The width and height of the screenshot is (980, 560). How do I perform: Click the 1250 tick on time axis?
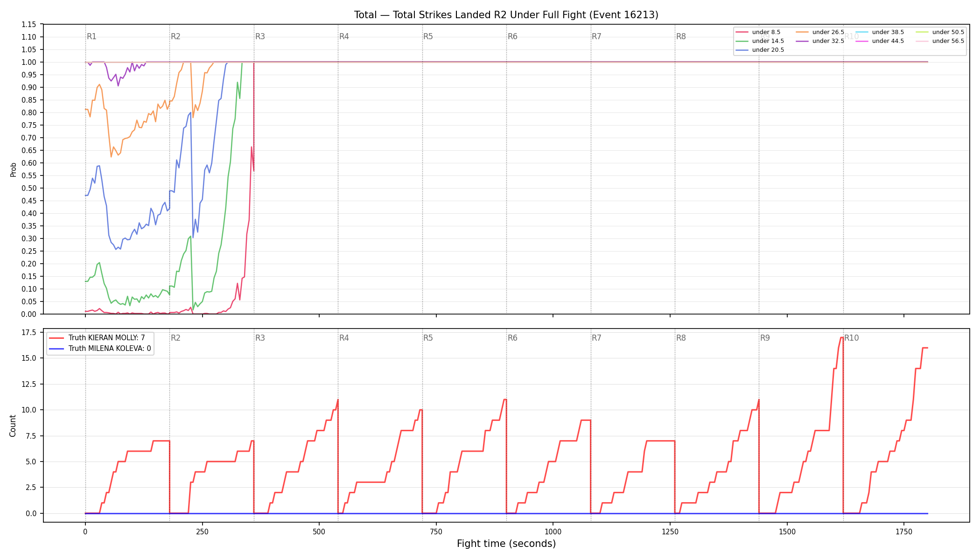[670, 532]
